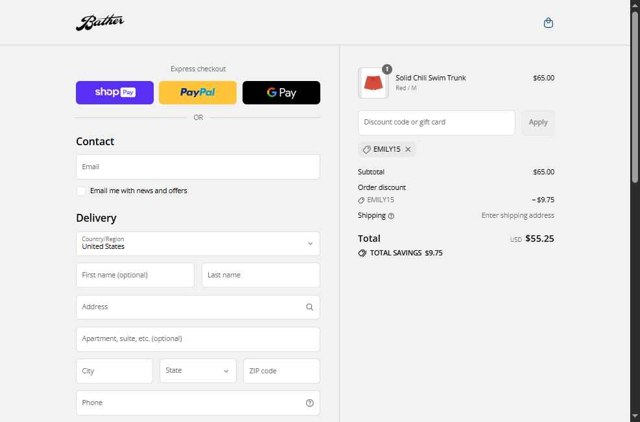The height and width of the screenshot is (422, 640).
Task: Click the Discount code or gift card field
Action: tap(436, 122)
